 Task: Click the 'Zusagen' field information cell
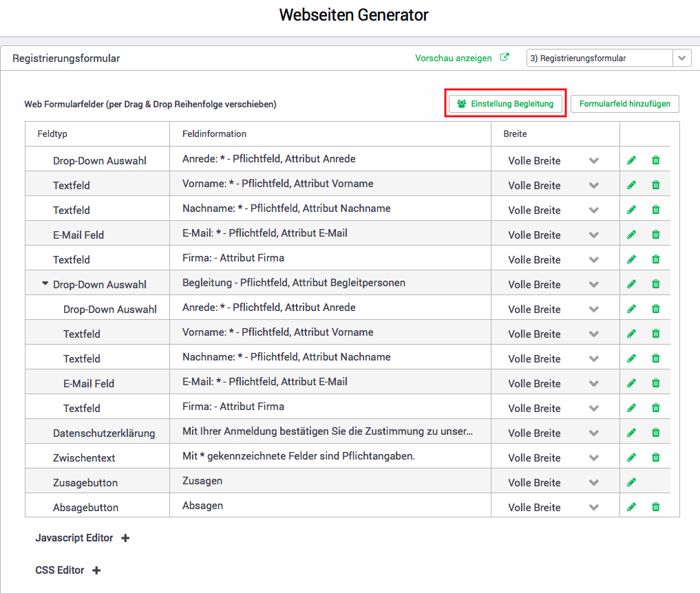[x=330, y=481]
